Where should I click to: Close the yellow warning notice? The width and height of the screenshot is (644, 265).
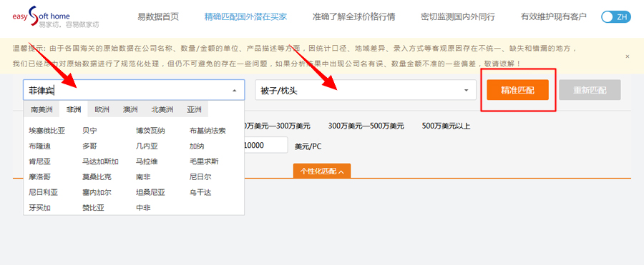(x=627, y=56)
